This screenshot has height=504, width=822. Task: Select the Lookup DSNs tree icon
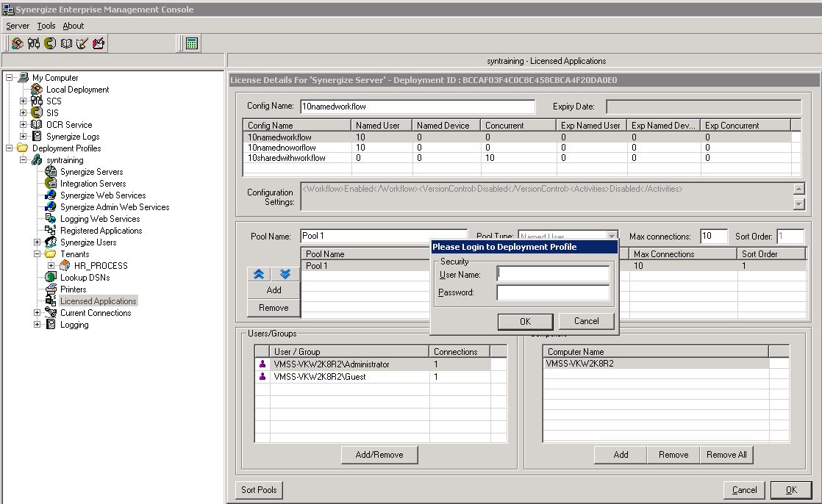(51, 277)
